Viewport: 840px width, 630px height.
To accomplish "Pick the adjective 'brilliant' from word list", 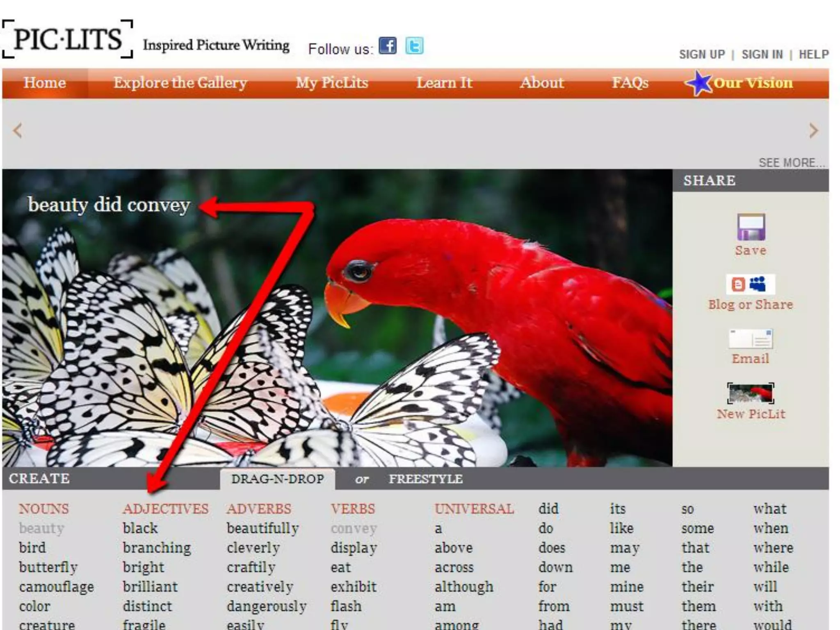I will click(150, 587).
